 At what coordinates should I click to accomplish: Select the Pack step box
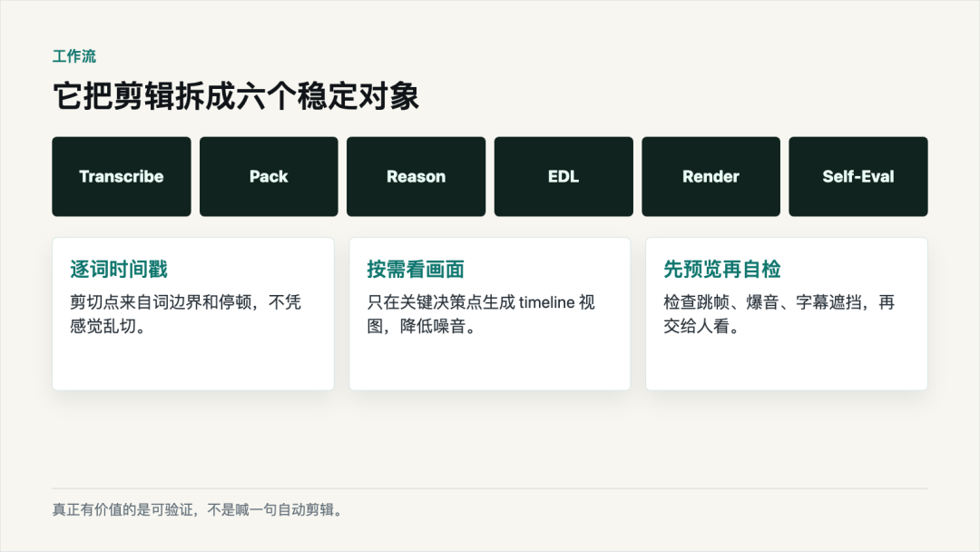[269, 177]
